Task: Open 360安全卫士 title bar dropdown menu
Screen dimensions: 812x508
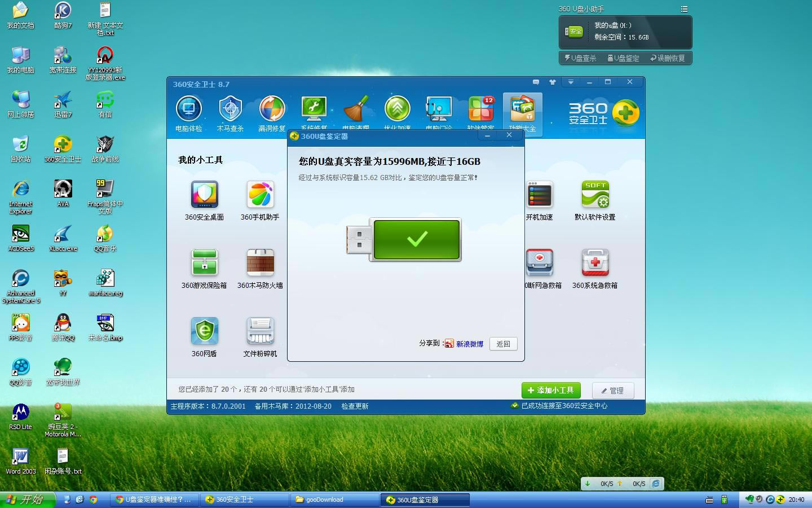Action: click(571, 82)
